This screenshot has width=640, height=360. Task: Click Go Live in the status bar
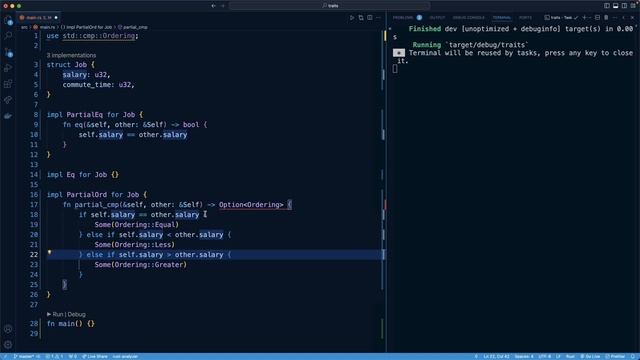591,356
